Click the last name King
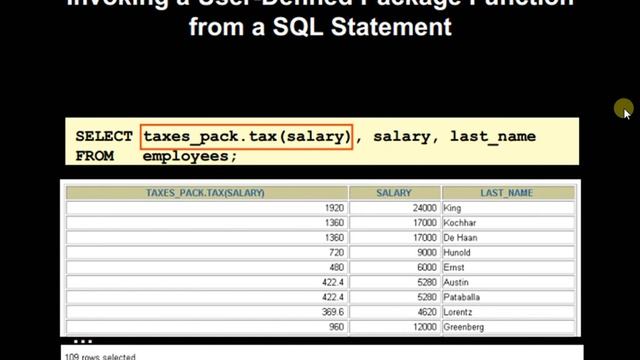This screenshot has height=360, width=640. [x=452, y=208]
